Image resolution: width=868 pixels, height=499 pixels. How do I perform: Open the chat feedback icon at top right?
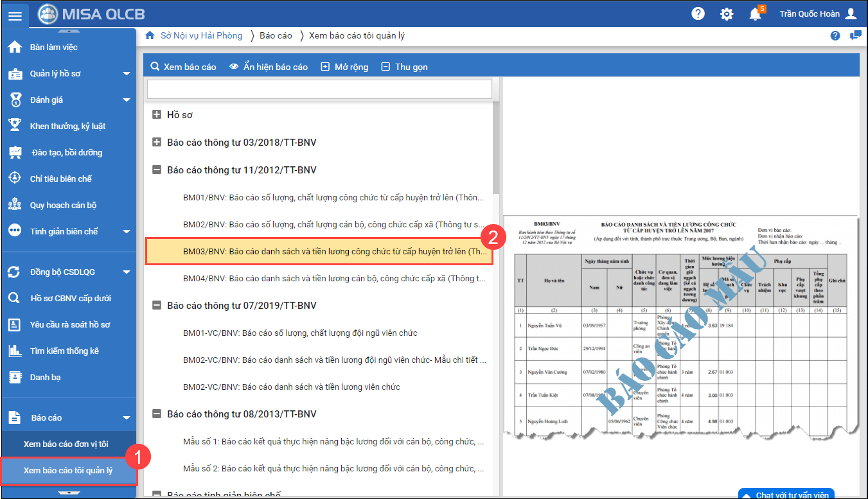coord(855,36)
